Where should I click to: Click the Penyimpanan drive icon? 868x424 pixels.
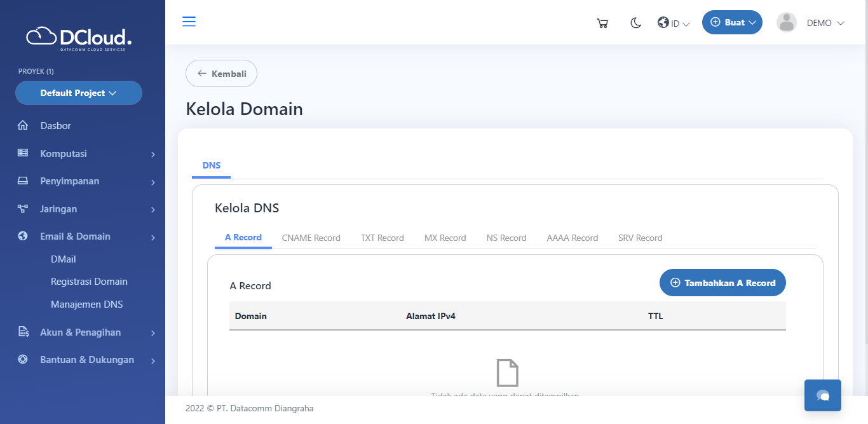[x=23, y=181]
